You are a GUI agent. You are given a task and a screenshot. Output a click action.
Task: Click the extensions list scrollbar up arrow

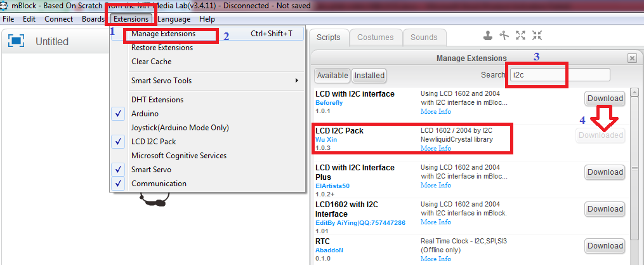click(634, 92)
